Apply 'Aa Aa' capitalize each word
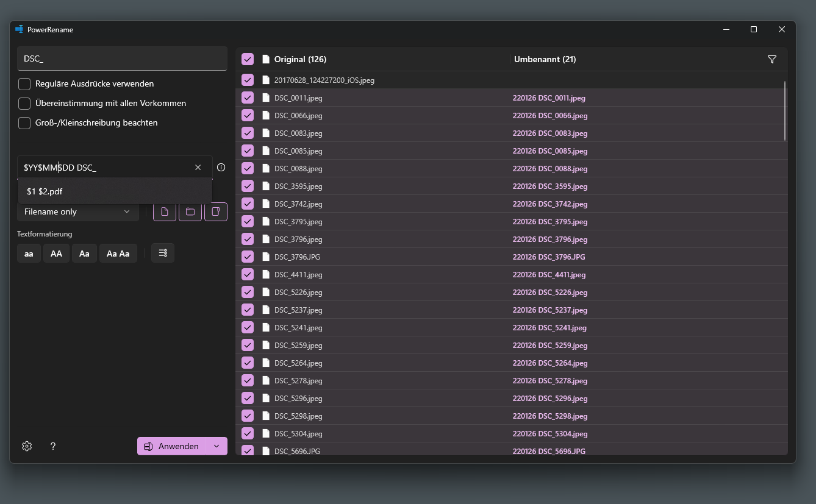 [118, 254]
